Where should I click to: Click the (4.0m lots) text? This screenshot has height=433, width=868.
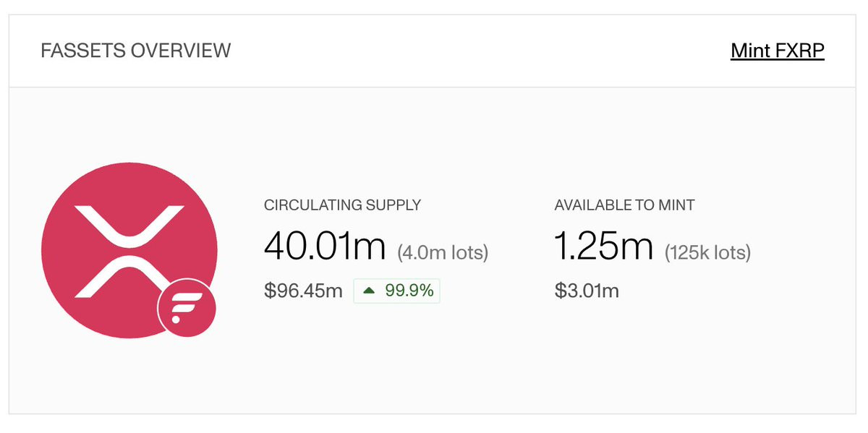(443, 252)
